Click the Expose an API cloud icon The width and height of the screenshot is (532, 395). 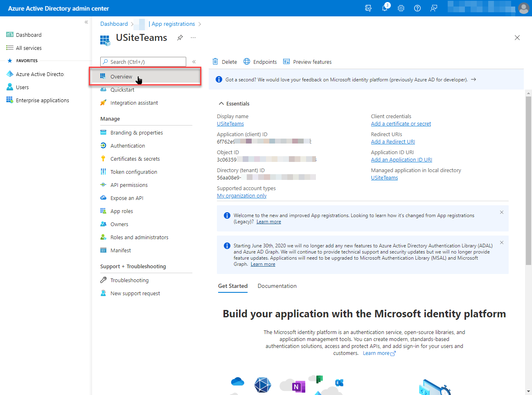click(103, 198)
